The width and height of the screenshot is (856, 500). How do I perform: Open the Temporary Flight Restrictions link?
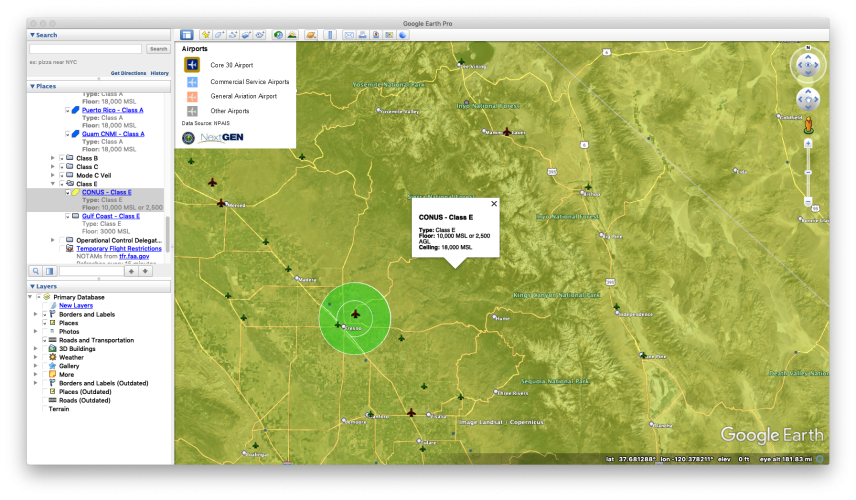point(119,249)
